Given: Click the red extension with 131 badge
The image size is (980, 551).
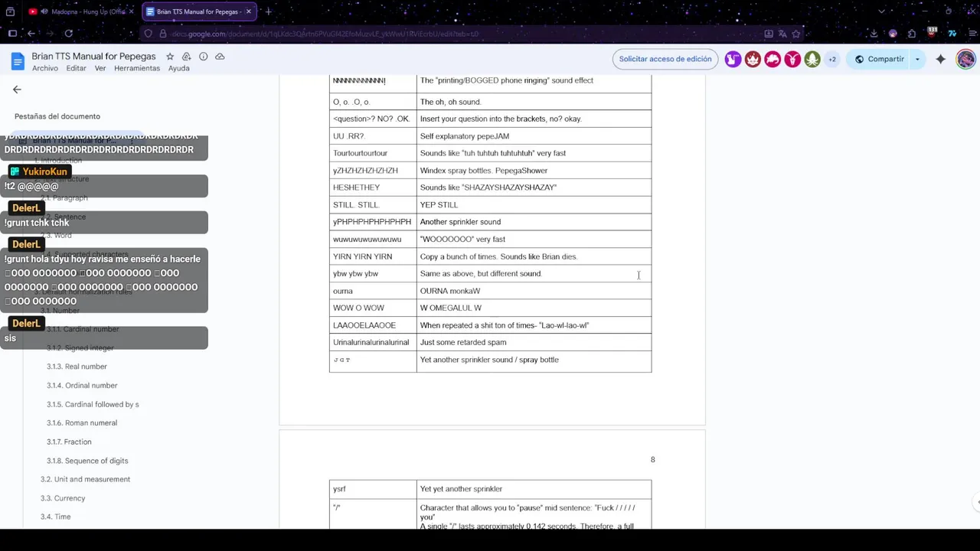Looking at the screenshot, I should point(932,33).
